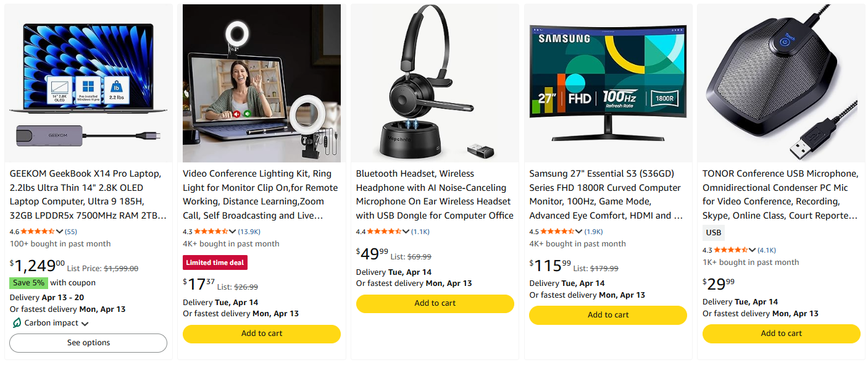868x365 pixels.
Task: See options for the GEEKOM GeekBook laptop
Action: tap(88, 343)
